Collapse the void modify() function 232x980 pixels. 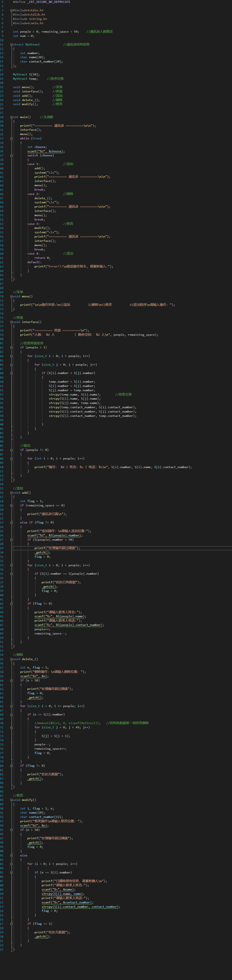pos(11,800)
